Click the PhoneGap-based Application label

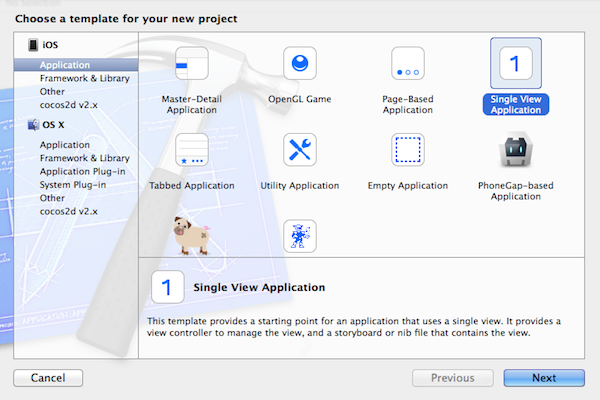(x=516, y=191)
